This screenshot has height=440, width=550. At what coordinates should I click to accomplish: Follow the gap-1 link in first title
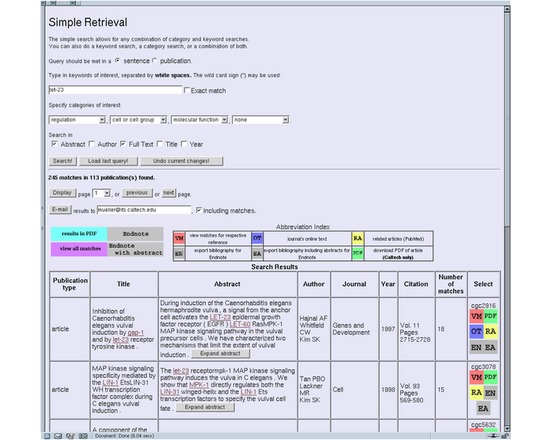click(136, 332)
